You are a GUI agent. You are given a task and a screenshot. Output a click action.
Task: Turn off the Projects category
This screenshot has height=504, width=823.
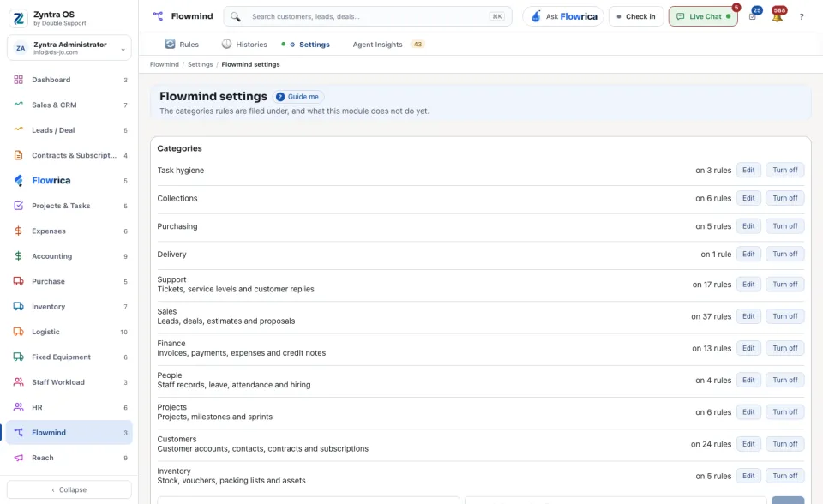coord(784,412)
